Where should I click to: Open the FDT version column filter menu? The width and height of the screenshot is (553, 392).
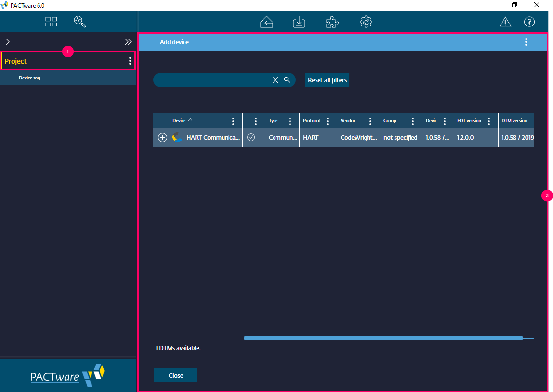[x=489, y=121]
